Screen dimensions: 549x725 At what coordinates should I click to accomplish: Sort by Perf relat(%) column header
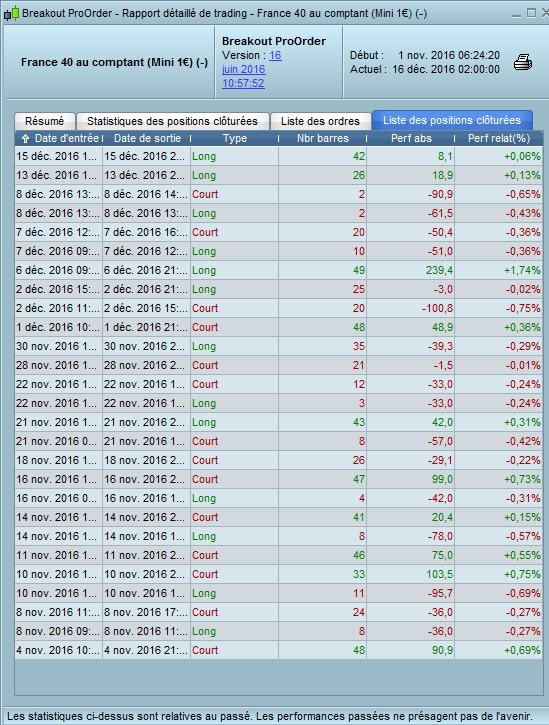click(x=499, y=138)
